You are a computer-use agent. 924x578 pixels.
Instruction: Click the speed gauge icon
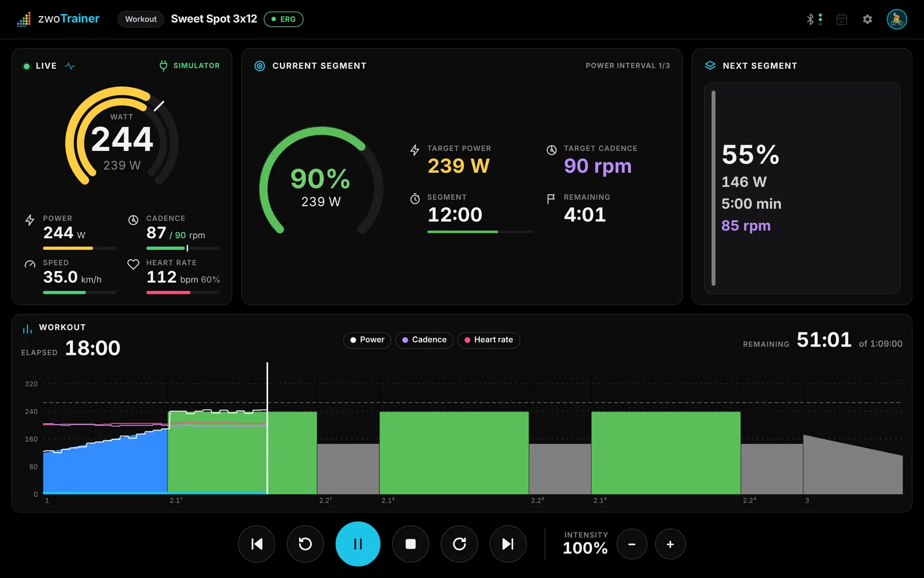pyautogui.click(x=30, y=264)
